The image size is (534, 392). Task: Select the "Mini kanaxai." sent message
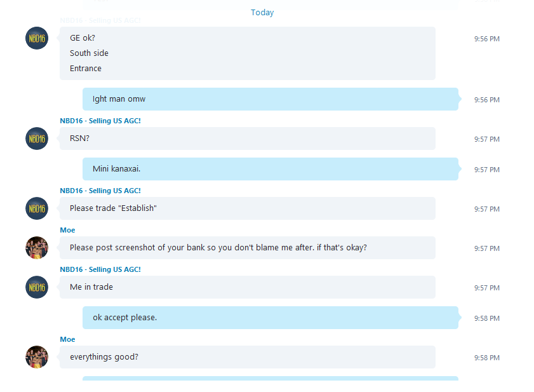click(270, 169)
